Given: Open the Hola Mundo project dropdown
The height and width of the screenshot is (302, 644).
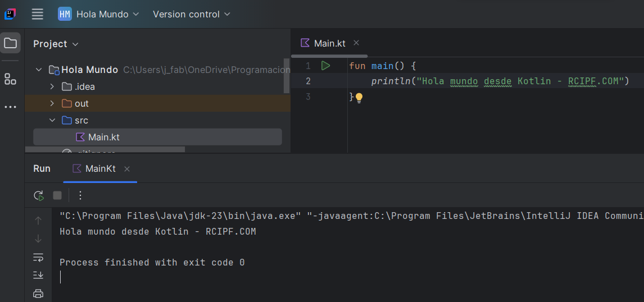Looking at the screenshot, I should [99, 14].
